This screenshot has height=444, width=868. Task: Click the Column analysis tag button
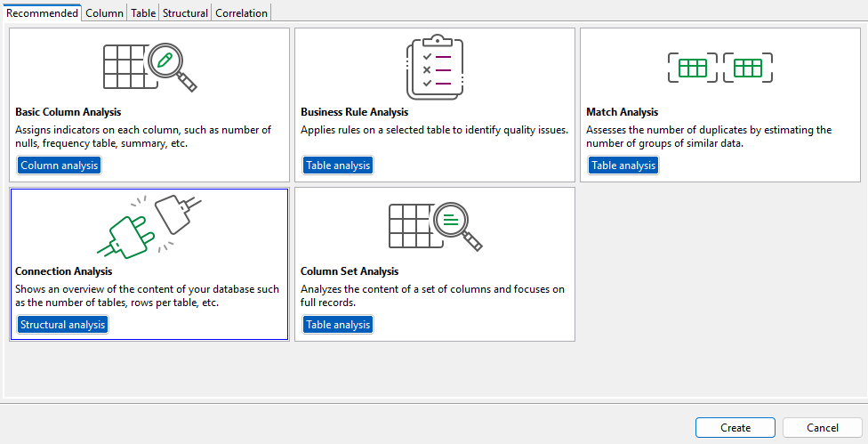60,165
